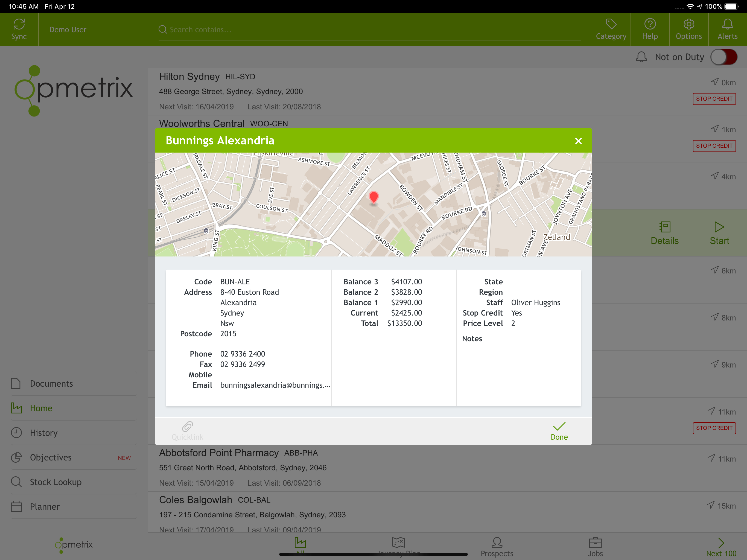Close the Bunnings Alexandria dialog
747x560 pixels.
[x=578, y=141]
